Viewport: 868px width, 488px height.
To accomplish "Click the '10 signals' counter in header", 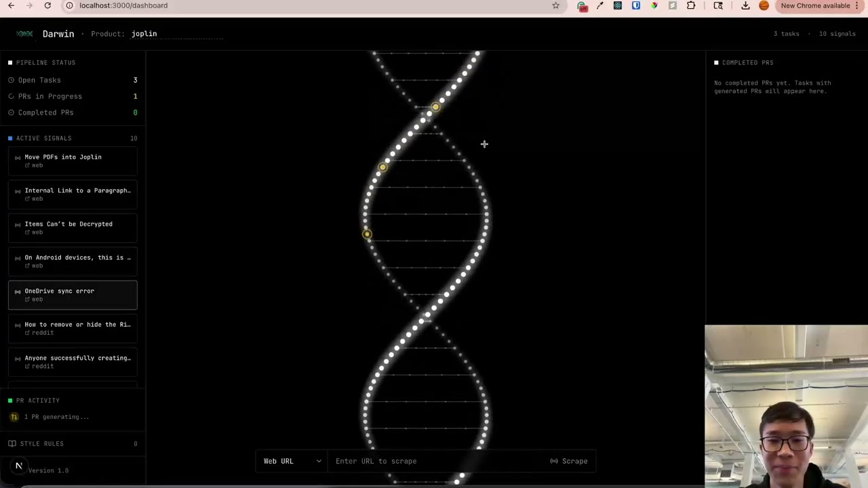I will 837,34.
